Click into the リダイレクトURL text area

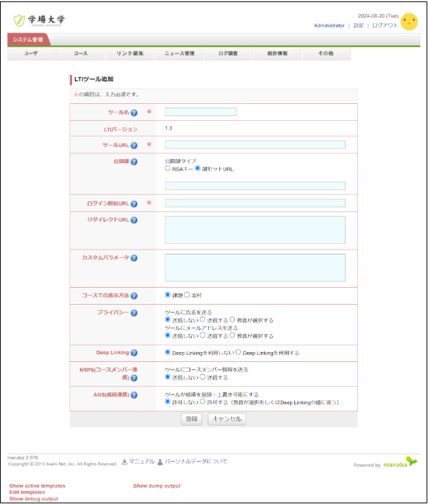(255, 230)
